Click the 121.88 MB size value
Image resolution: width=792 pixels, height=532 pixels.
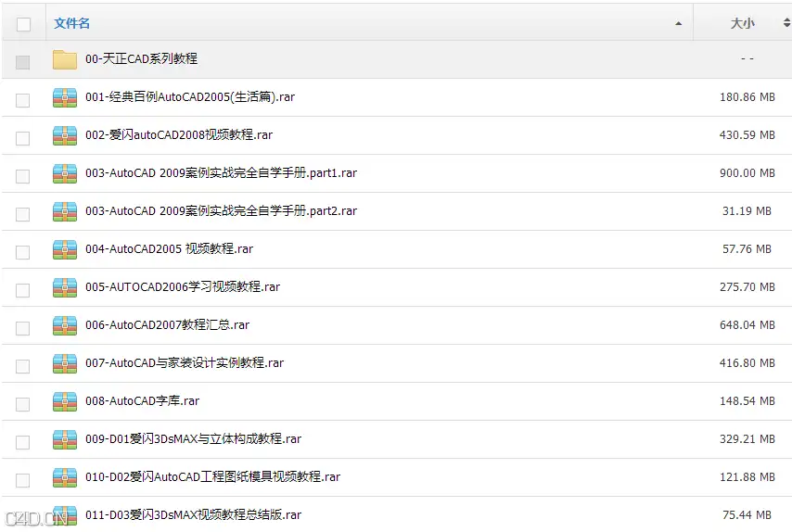point(747,476)
